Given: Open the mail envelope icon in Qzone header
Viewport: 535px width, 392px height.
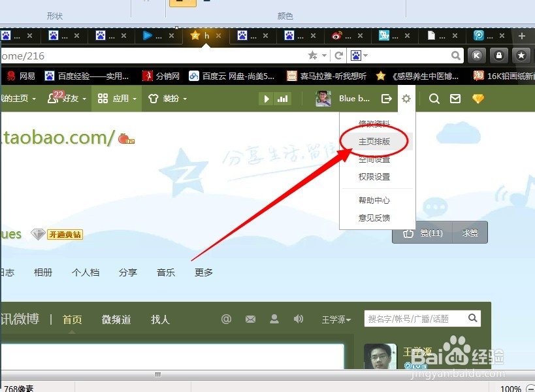Looking at the screenshot, I should pyautogui.click(x=455, y=99).
